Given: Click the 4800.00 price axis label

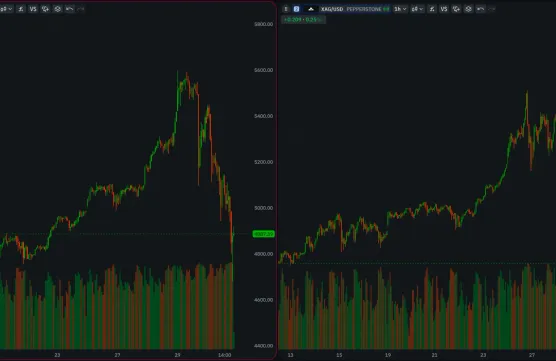Looking at the screenshot, I should [x=264, y=254].
